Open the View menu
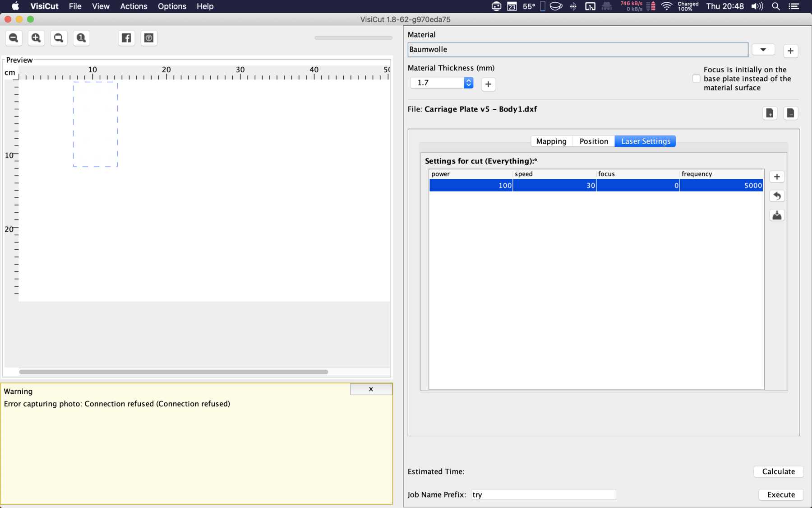The width and height of the screenshot is (812, 508). pyautogui.click(x=101, y=6)
